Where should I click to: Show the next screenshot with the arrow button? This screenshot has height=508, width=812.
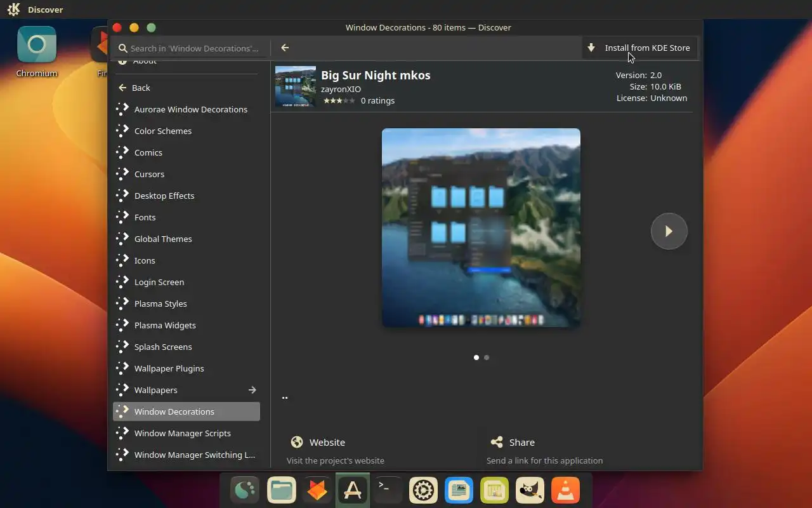669,231
